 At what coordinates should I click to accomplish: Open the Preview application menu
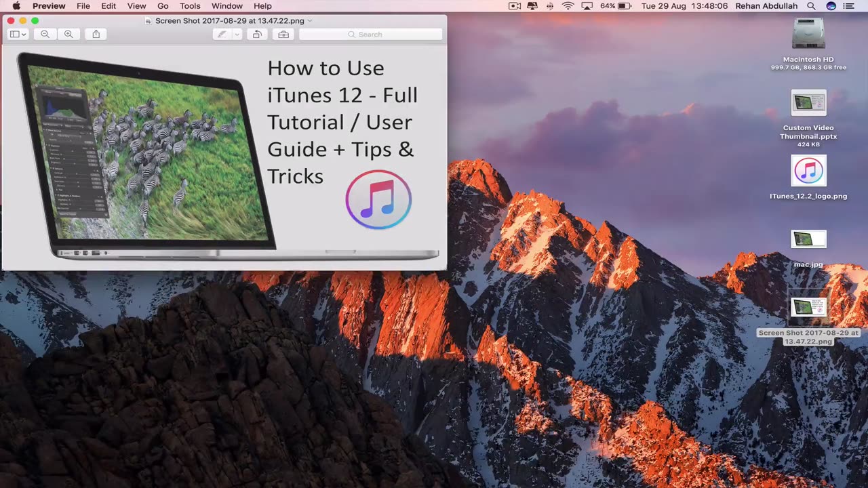49,6
